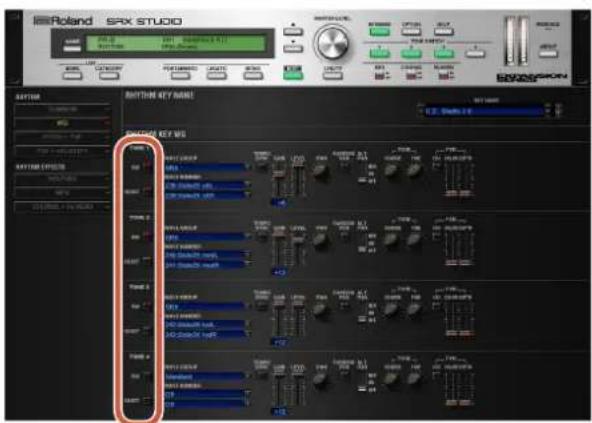Image resolution: width=592 pixels, height=423 pixels.
Task: Select the WG rhythm page
Action: point(62,123)
